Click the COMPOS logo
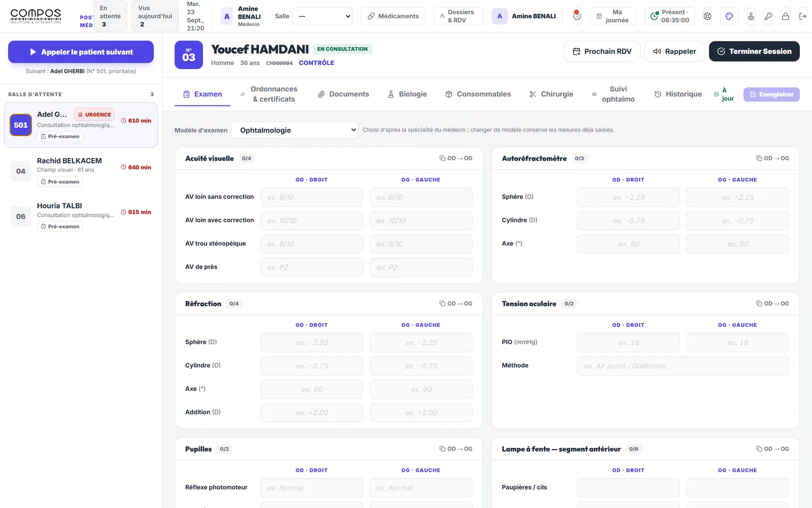The width and height of the screenshot is (812, 508). tap(36, 16)
